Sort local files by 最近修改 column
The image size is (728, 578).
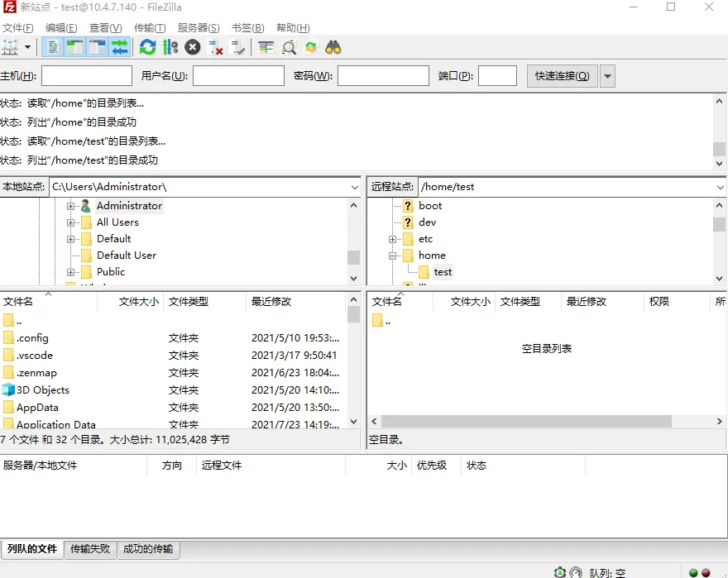pyautogui.click(x=296, y=302)
